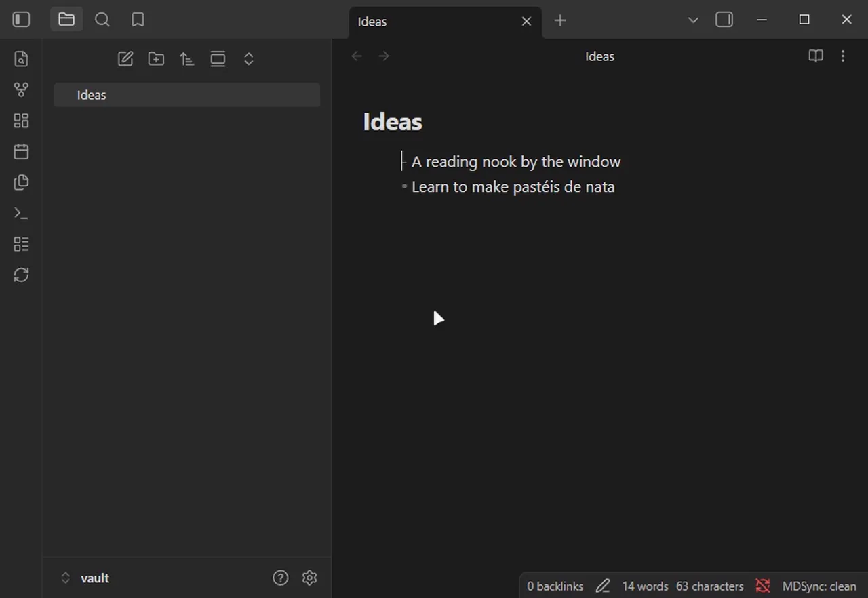Open graph view from the ribbon
Viewport: 868px width, 598px height.
[x=21, y=89]
